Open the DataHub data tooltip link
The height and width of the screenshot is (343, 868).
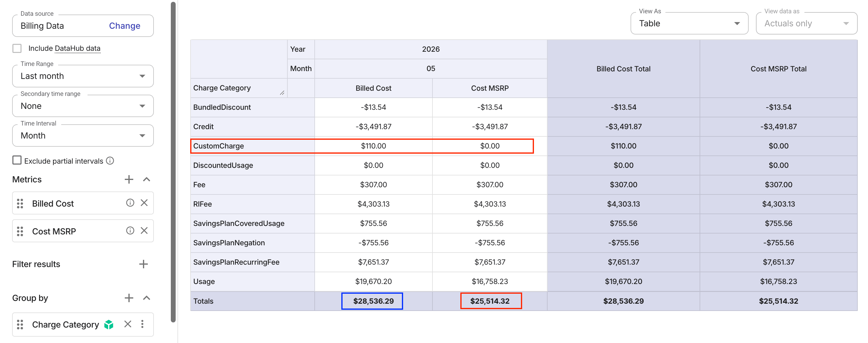click(78, 48)
